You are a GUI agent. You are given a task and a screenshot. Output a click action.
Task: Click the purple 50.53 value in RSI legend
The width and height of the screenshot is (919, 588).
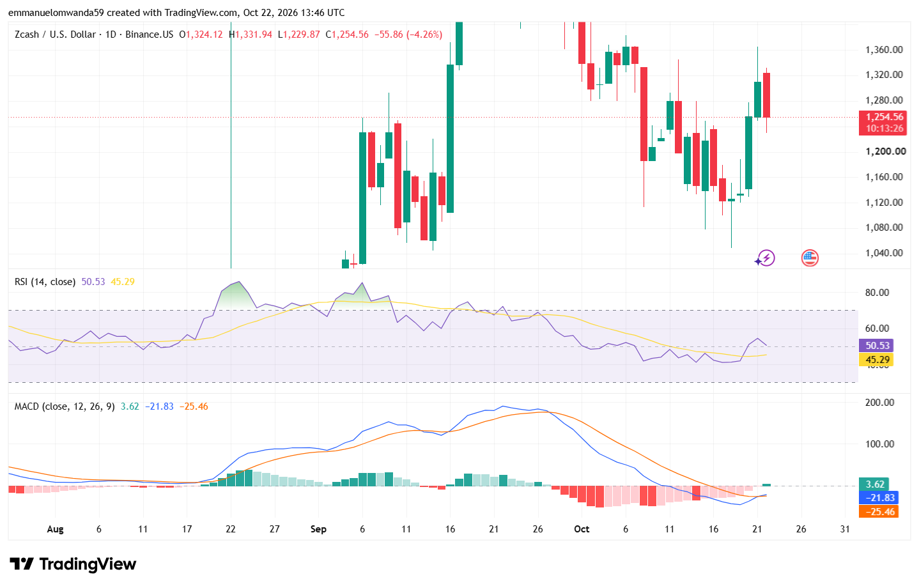click(x=93, y=282)
